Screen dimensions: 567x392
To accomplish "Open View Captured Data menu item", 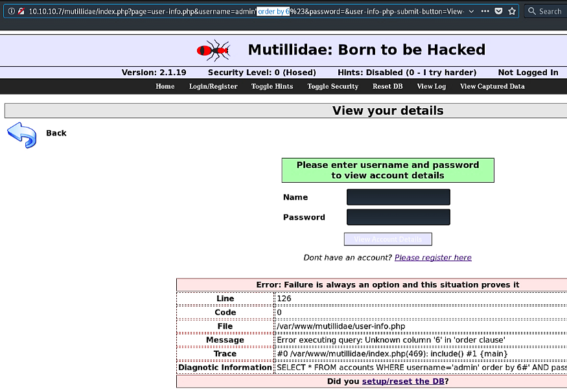I will [492, 86].
